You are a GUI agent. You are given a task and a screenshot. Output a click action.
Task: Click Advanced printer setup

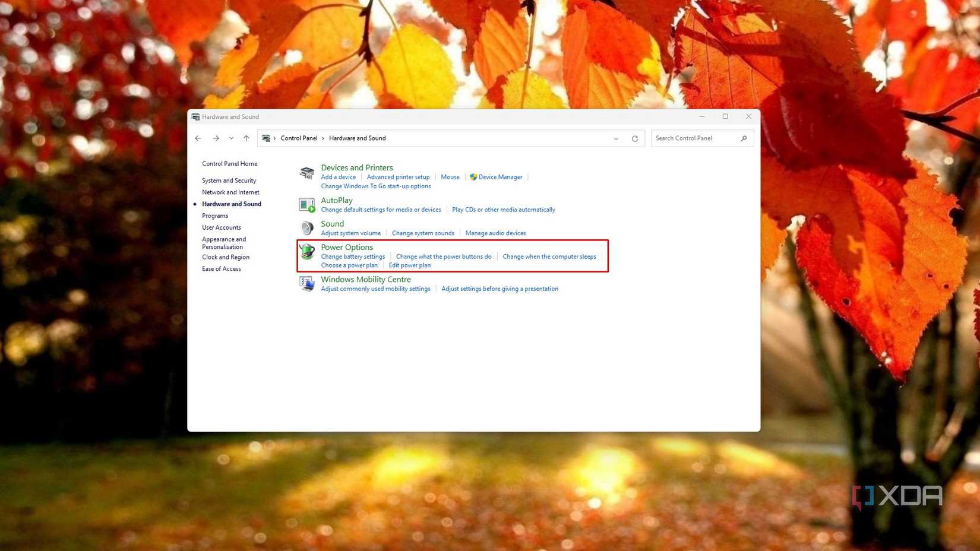[x=398, y=177]
